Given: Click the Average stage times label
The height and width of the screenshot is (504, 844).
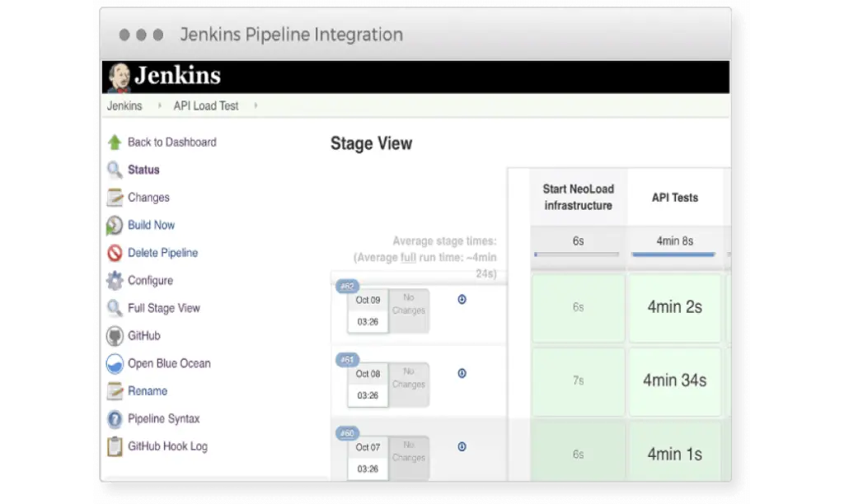Looking at the screenshot, I should [x=444, y=241].
